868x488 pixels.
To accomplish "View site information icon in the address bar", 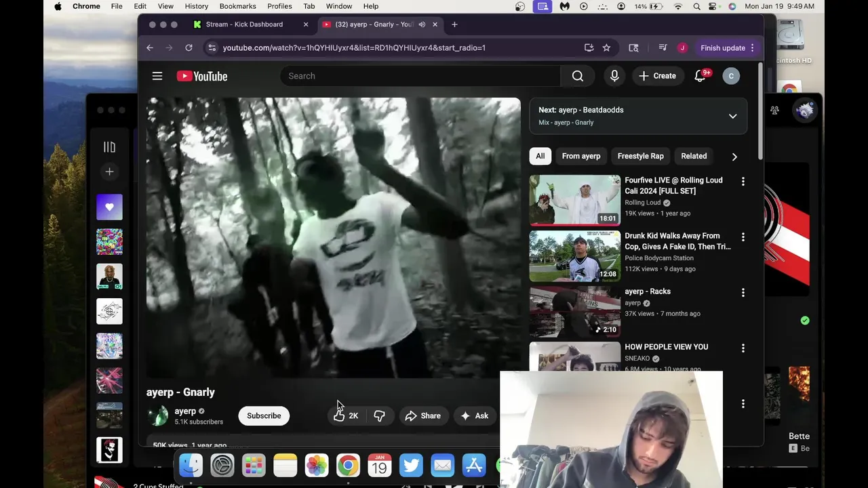I will [x=212, y=47].
